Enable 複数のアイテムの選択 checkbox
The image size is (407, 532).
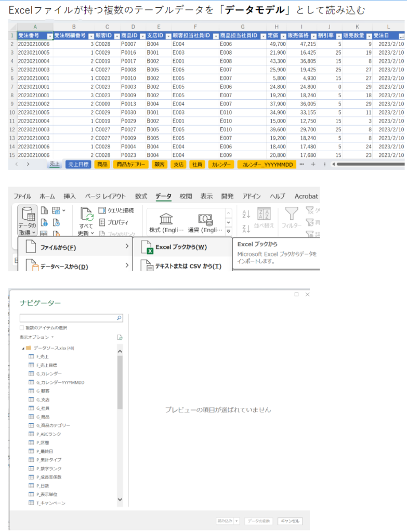(22, 328)
